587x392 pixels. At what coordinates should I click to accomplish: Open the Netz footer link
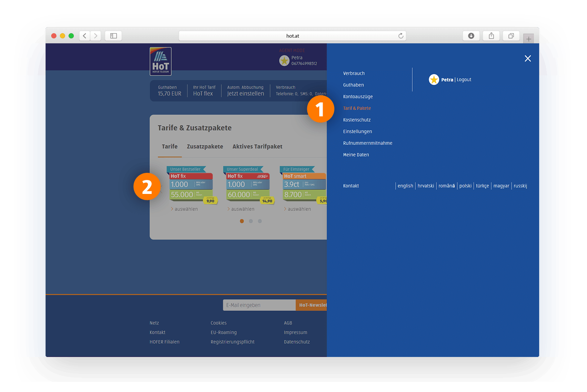click(x=154, y=323)
